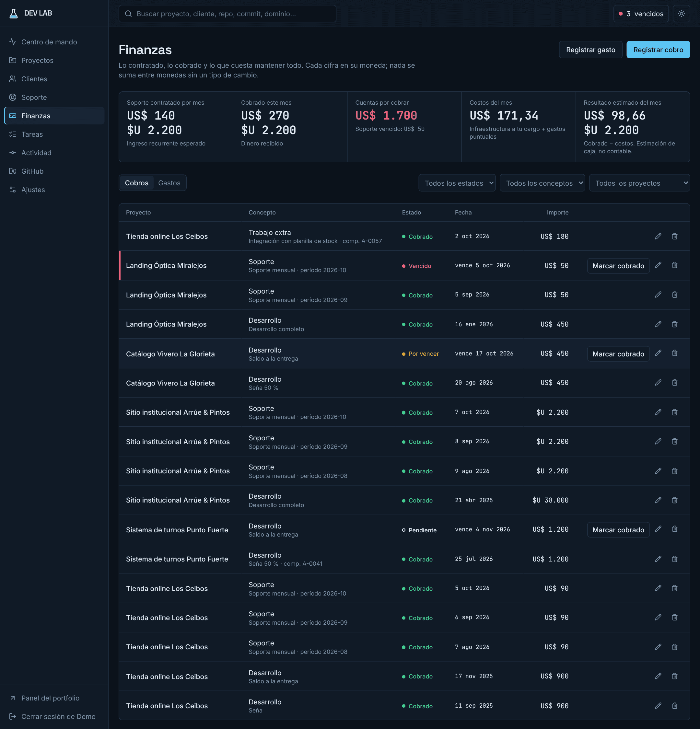
Task: Open the Soporte section in the sidebar
Action: click(x=54, y=98)
